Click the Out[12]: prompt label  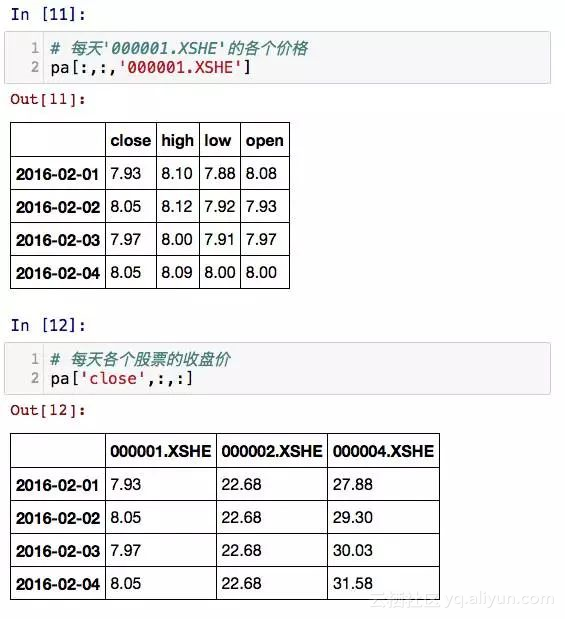[x=48, y=410]
